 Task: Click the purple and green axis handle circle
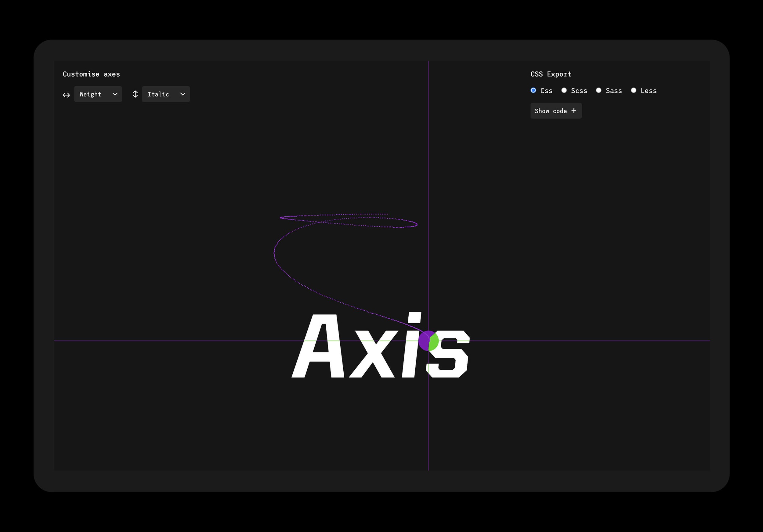(x=429, y=341)
